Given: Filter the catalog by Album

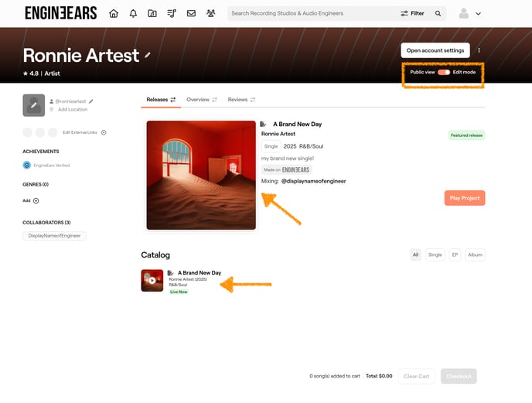Looking at the screenshot, I should pyautogui.click(x=475, y=254).
